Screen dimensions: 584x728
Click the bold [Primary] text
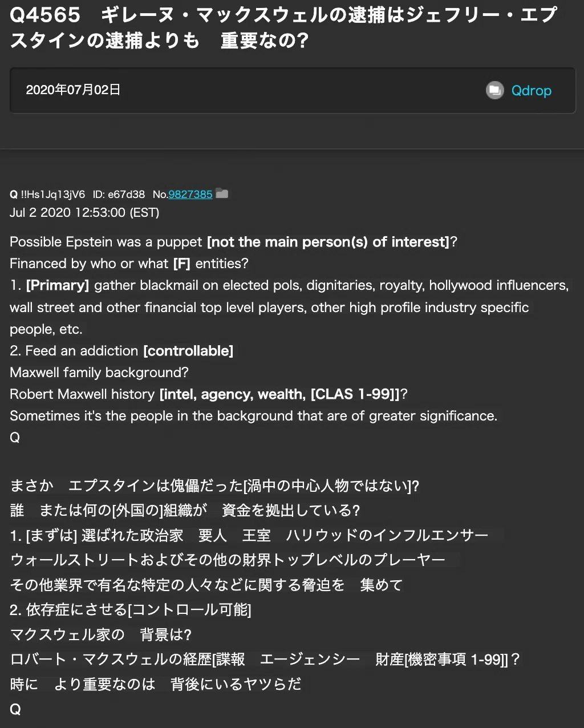[58, 285]
